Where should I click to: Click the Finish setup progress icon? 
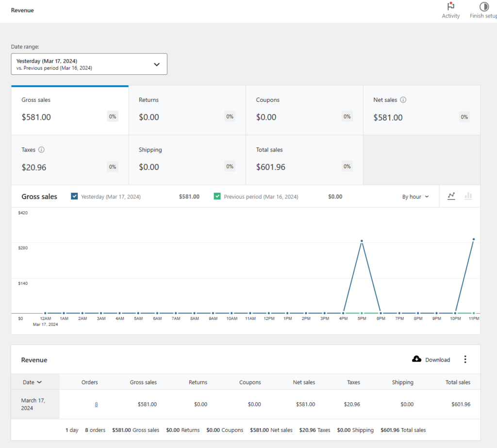[x=484, y=7]
